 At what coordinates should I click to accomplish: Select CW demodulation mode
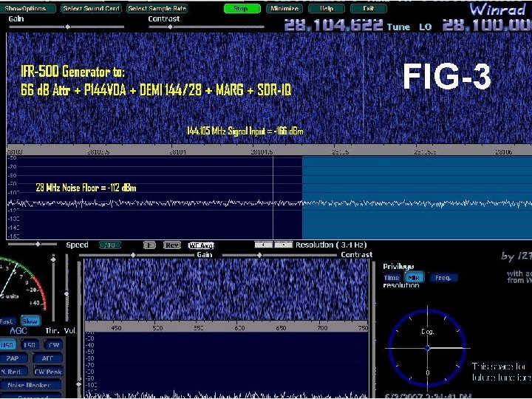pyautogui.click(x=54, y=345)
